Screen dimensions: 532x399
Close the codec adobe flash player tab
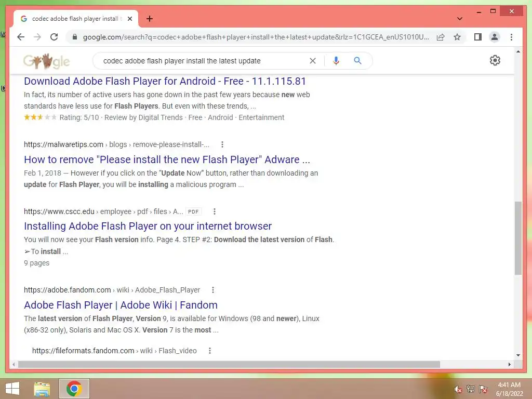[x=130, y=19]
